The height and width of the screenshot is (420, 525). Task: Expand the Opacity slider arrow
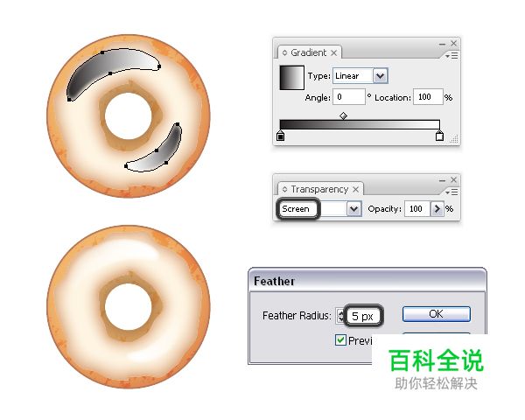437,209
